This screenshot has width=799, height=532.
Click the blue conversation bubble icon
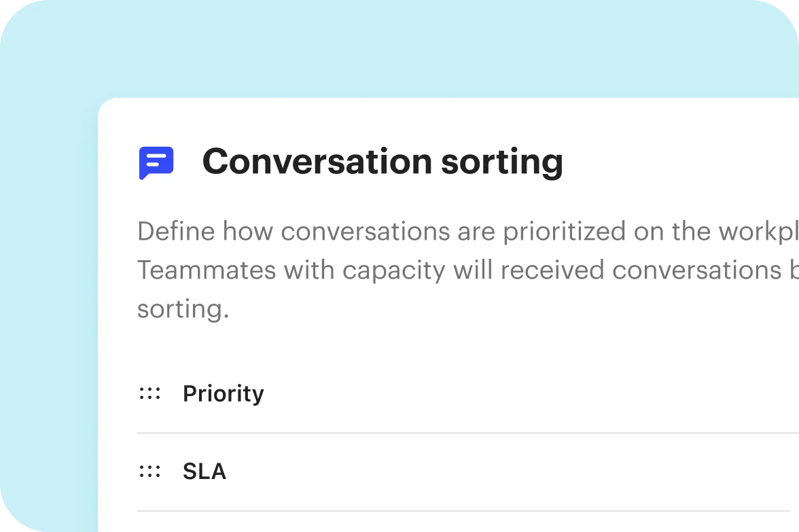click(156, 163)
